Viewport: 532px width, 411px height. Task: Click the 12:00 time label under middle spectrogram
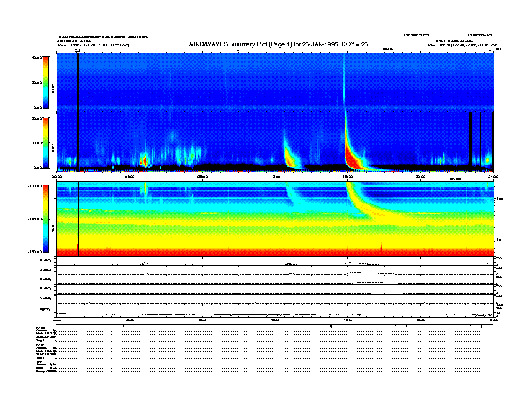[275, 177]
